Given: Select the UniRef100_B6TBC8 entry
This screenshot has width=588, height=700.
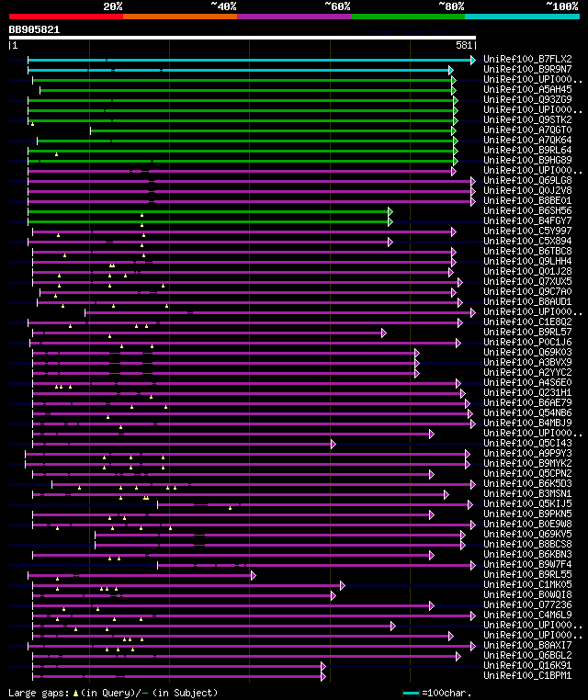Looking at the screenshot, I should (527, 251).
